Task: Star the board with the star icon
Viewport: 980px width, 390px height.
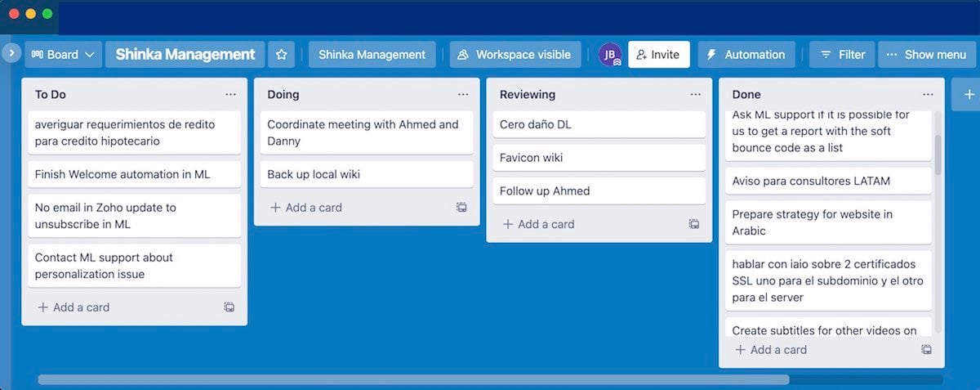Action: [x=282, y=55]
